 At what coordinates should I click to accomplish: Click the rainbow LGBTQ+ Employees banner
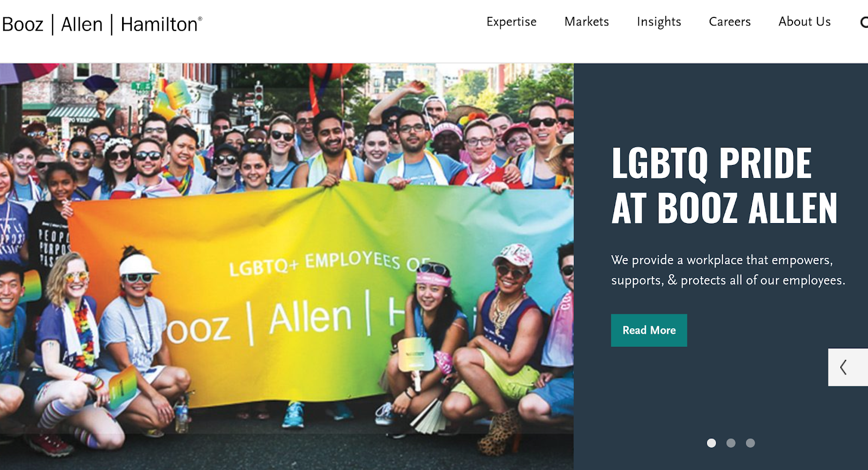(320, 293)
